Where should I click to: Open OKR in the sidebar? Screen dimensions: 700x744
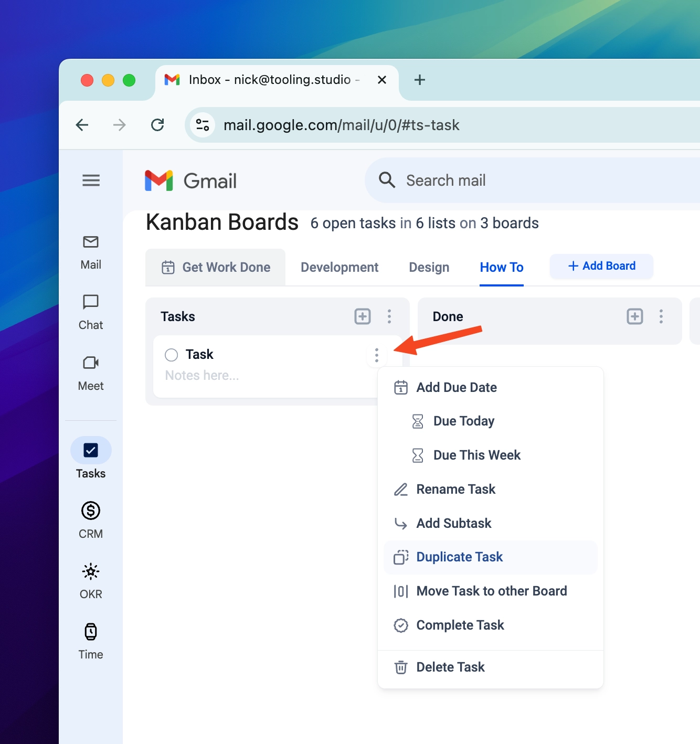pos(91,581)
